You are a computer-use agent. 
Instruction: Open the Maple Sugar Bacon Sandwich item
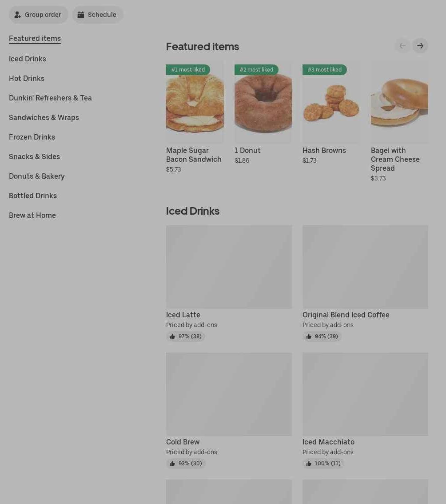coord(195,117)
